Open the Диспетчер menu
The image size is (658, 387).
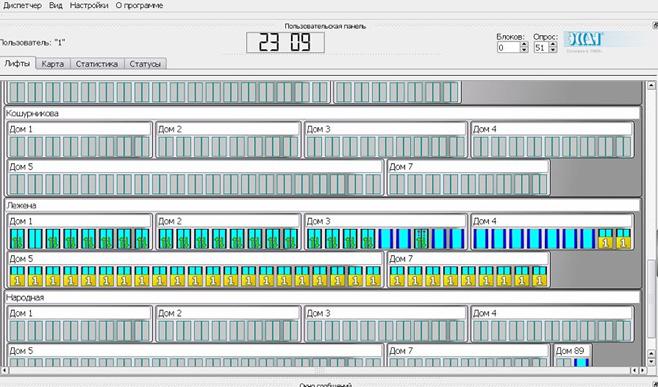pos(22,5)
